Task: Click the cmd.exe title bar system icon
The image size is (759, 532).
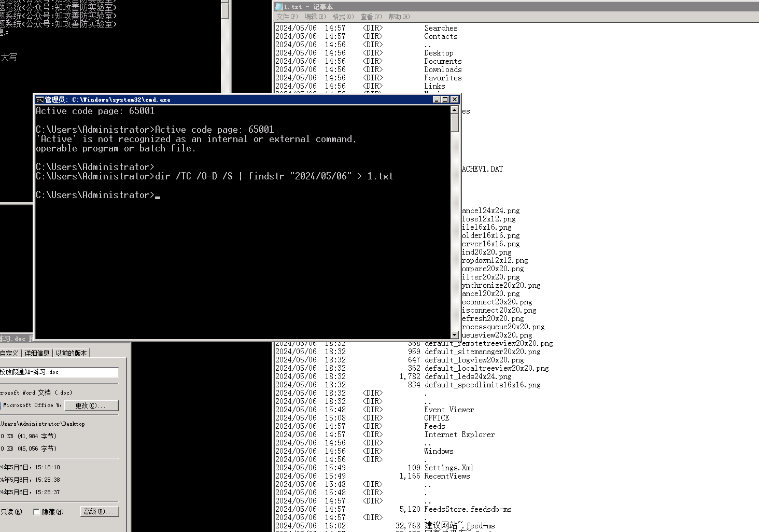Action: tap(39, 100)
